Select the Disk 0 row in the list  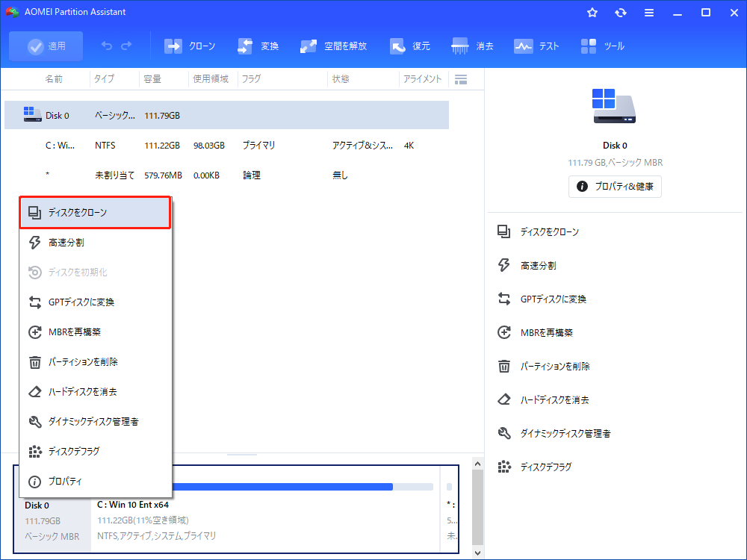(227, 115)
